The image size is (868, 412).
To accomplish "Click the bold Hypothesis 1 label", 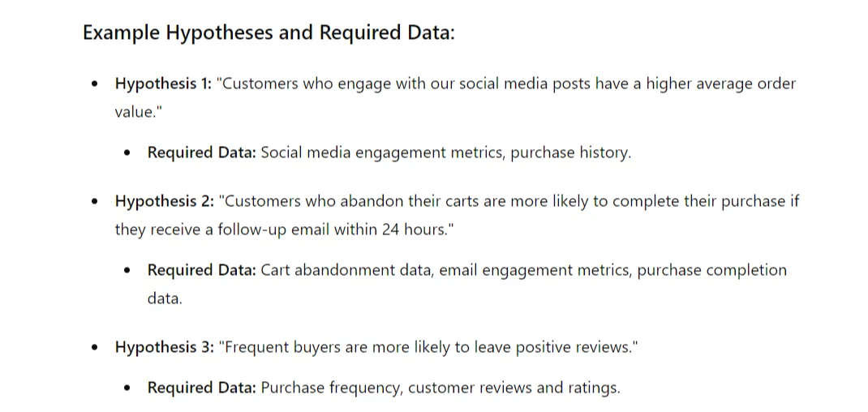I will pyautogui.click(x=163, y=84).
